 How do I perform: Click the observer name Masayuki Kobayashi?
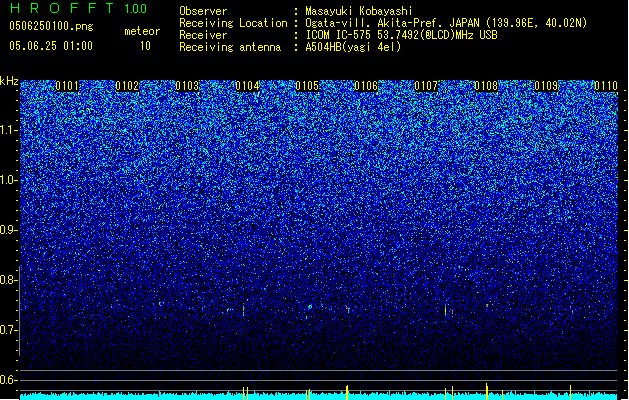[359, 11]
